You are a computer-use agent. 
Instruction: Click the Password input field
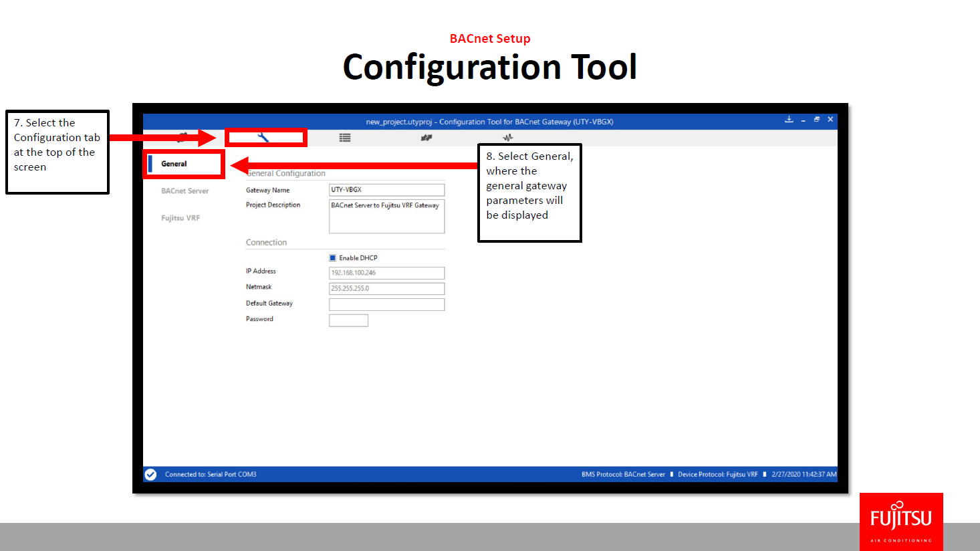[x=349, y=321]
